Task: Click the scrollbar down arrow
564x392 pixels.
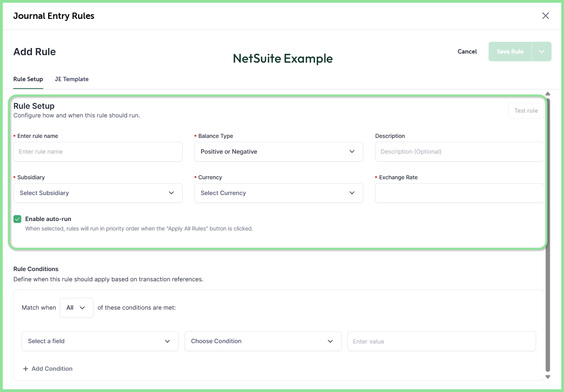Action: [548, 377]
